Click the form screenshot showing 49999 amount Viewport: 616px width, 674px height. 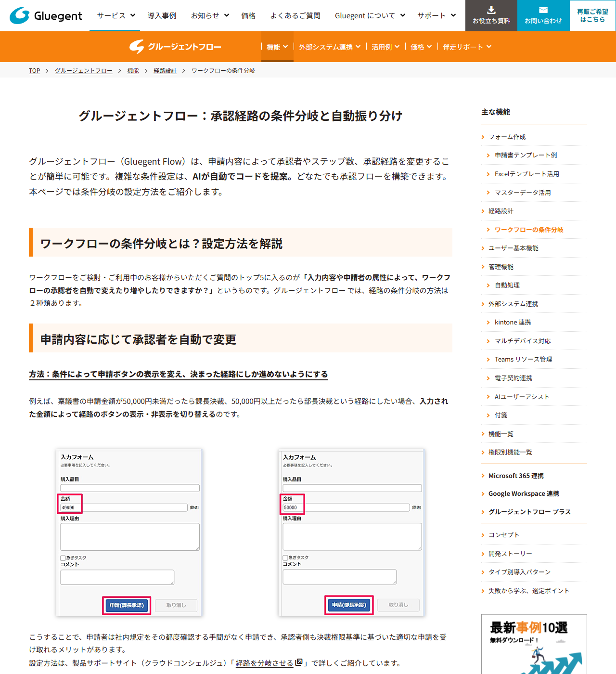(x=129, y=533)
